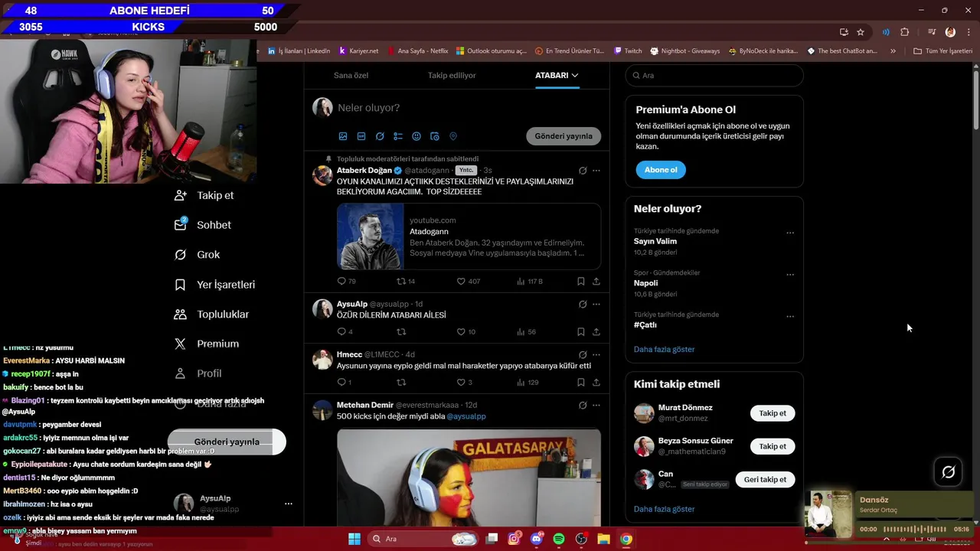Open Spotify from the taskbar
The width and height of the screenshot is (980, 551).
(559, 539)
